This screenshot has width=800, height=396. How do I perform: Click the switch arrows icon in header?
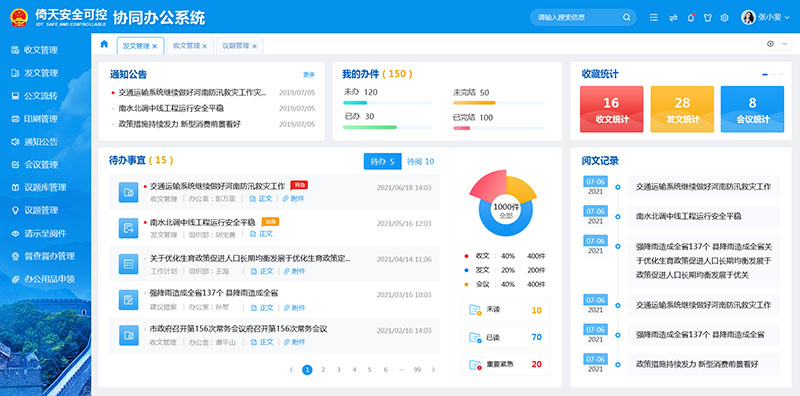tap(673, 17)
